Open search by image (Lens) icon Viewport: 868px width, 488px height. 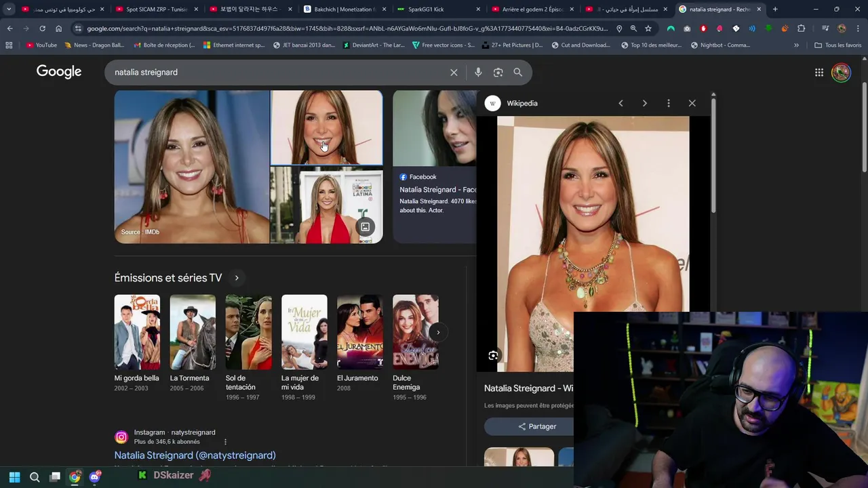coord(498,73)
